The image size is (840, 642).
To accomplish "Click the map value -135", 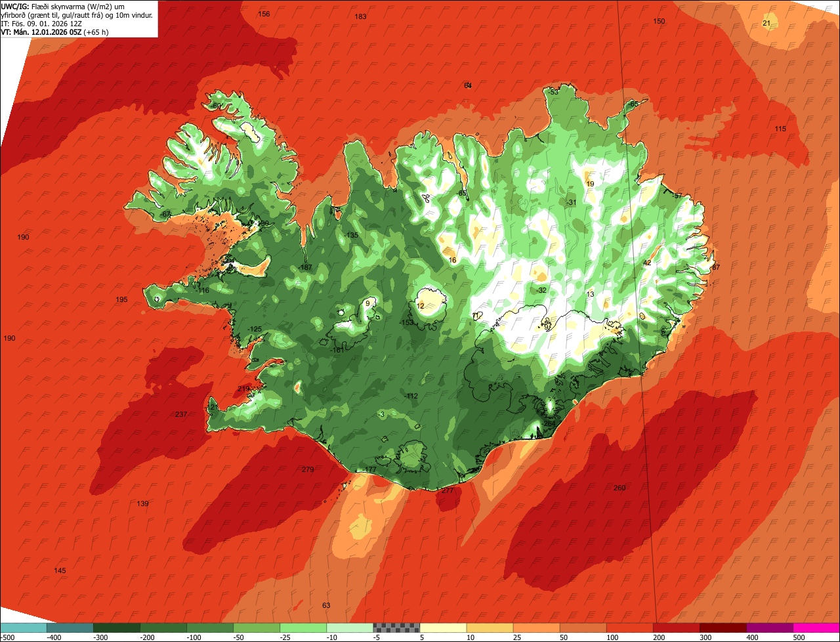I will point(351,235).
